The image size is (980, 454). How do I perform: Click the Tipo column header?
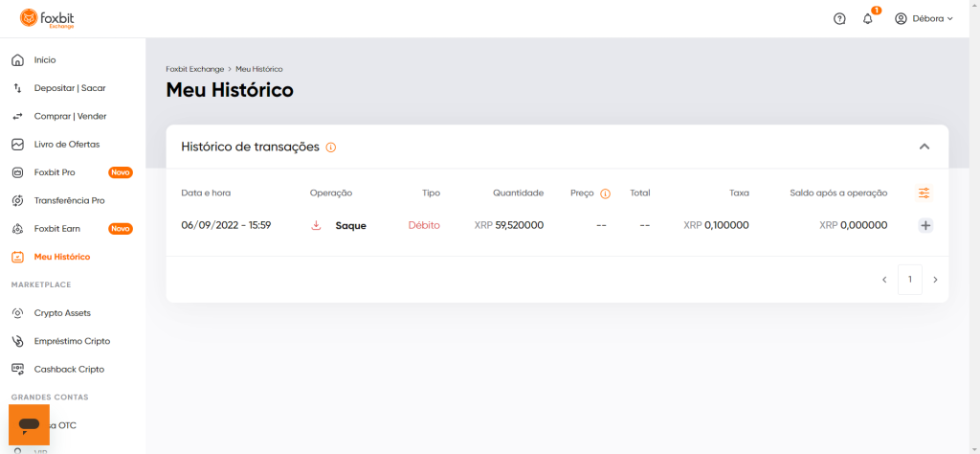tap(430, 193)
